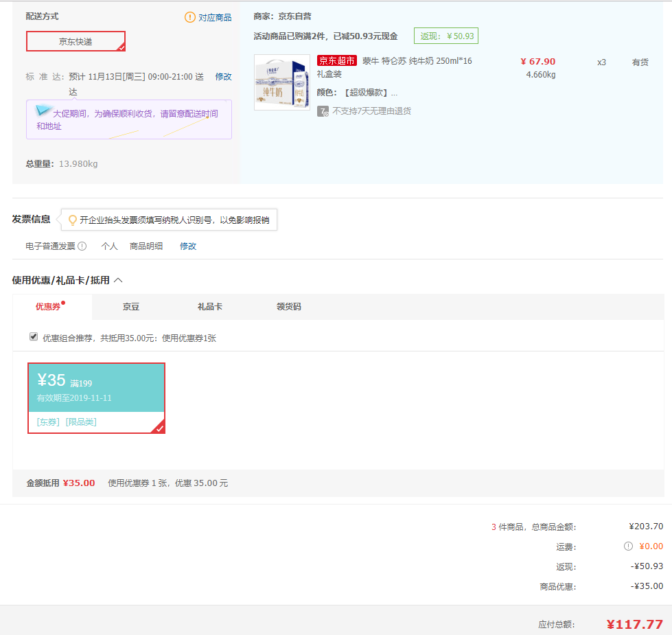672x635 pixels.
Task: Click the [东券] [限品类] coupon label
Action: pos(67,422)
